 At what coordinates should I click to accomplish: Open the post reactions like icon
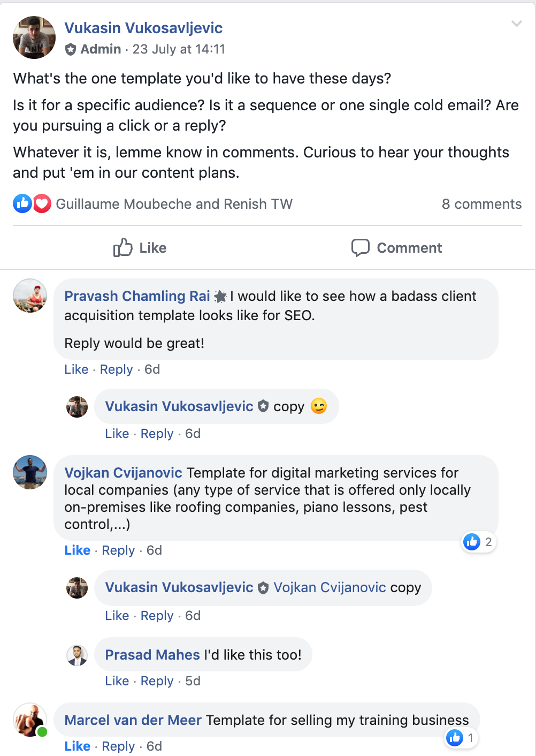pos(22,204)
